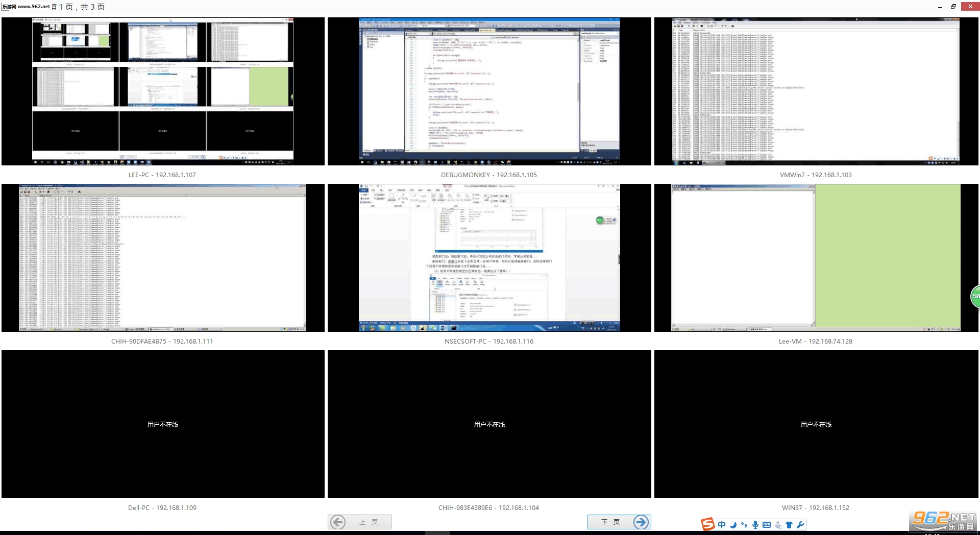The width and height of the screenshot is (980, 535).
Task: Select the offline Dell-PC 192.168.1.109 tile
Action: (x=163, y=424)
